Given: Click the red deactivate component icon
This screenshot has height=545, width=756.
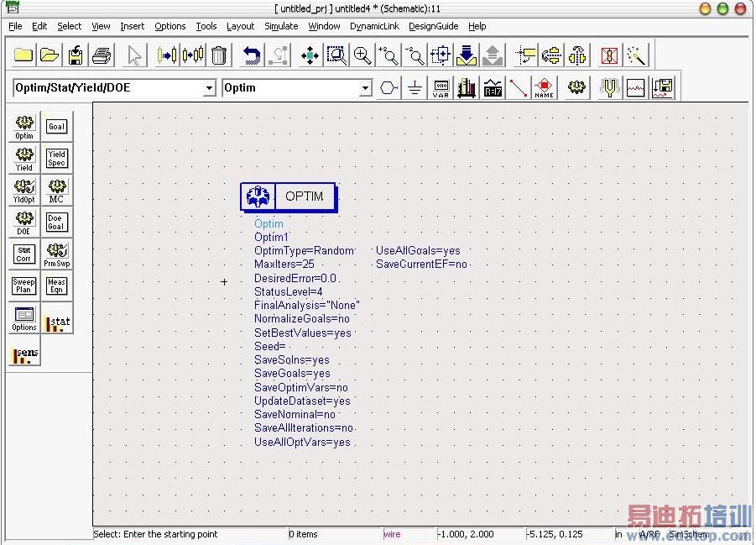Looking at the screenshot, I should [x=609, y=55].
